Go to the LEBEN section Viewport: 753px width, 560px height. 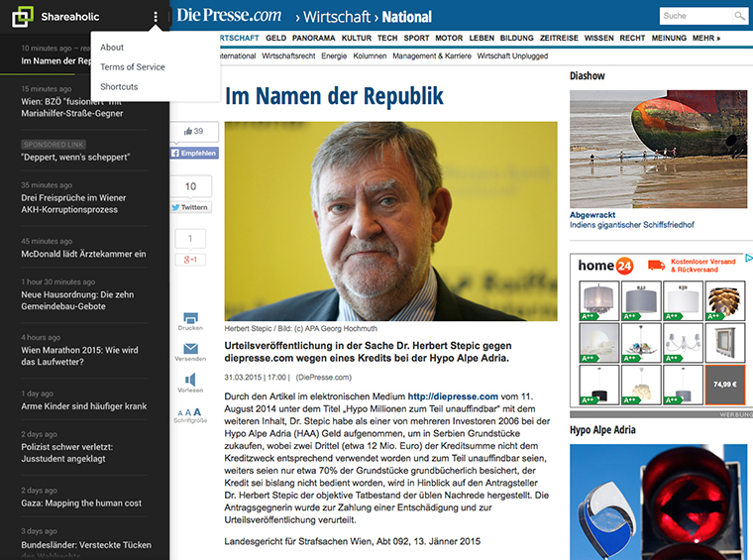(482, 38)
